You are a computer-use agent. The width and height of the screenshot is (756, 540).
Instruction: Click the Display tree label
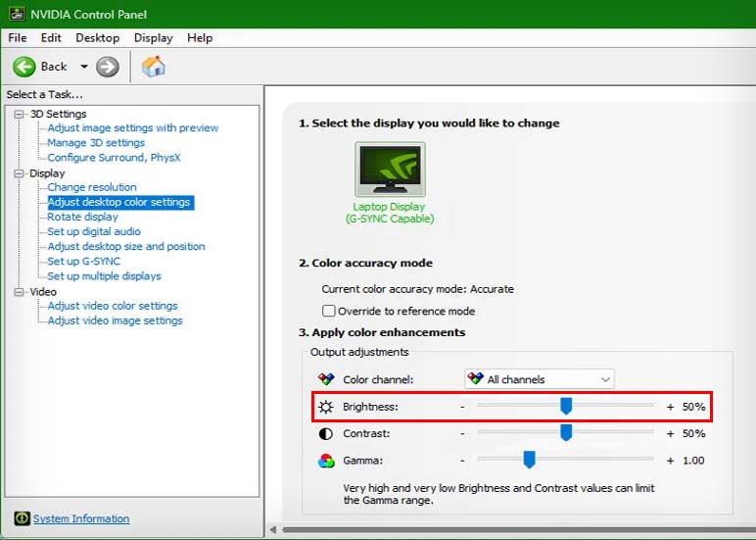click(47, 173)
